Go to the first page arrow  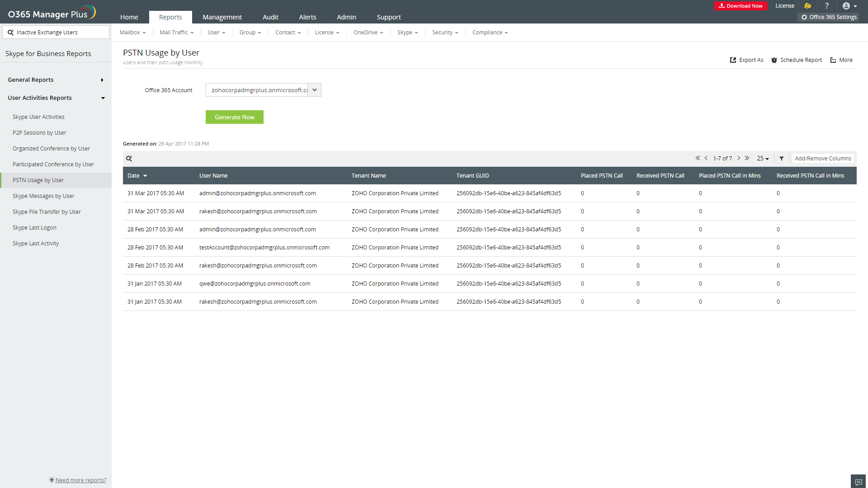pyautogui.click(x=698, y=158)
